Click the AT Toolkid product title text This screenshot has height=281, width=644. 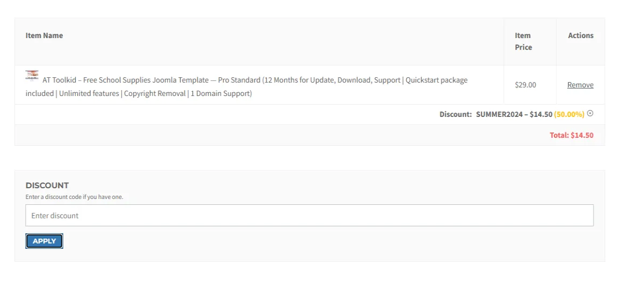click(126, 80)
